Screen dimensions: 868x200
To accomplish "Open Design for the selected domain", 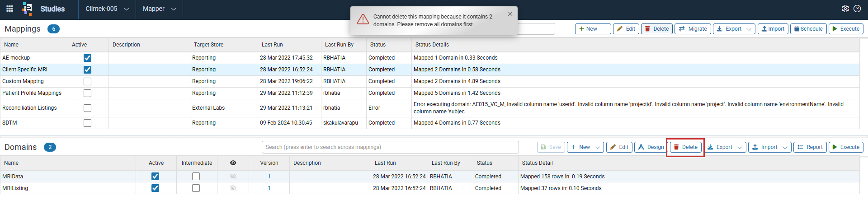I will coord(651,147).
